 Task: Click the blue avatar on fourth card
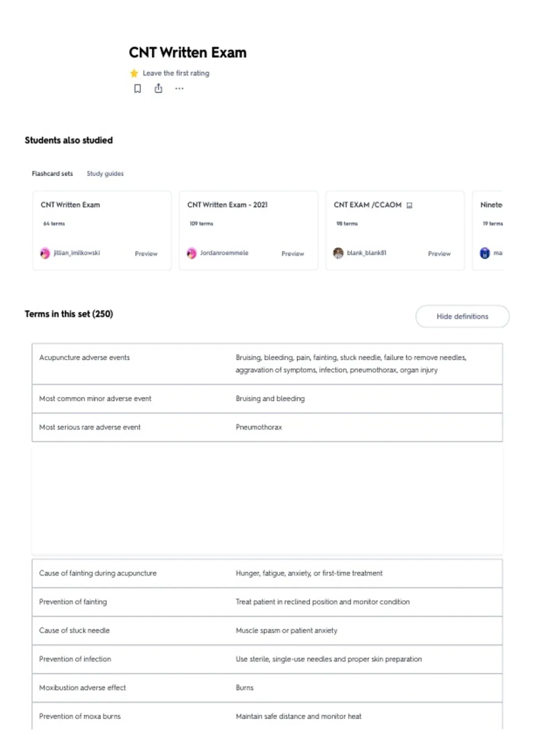(x=485, y=253)
